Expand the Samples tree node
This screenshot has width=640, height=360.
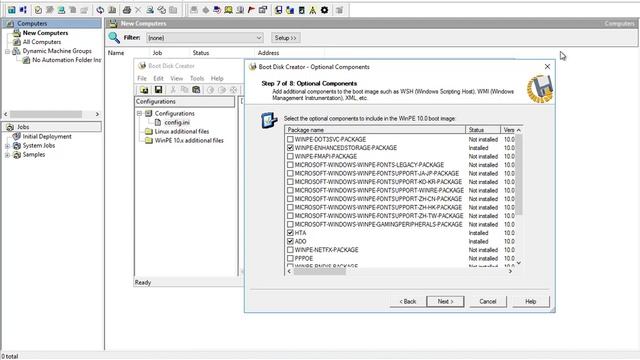click(x=7, y=155)
